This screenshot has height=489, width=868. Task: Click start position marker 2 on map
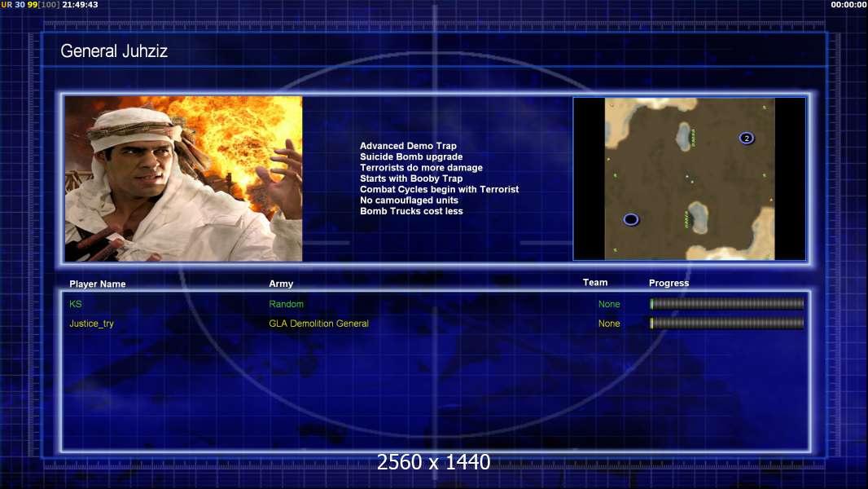pos(746,138)
